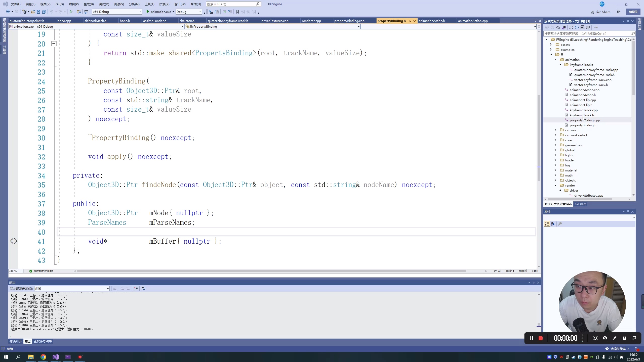Click the alphabetical sort icon in Properties
The width and height of the screenshot is (644, 362).
point(553,224)
